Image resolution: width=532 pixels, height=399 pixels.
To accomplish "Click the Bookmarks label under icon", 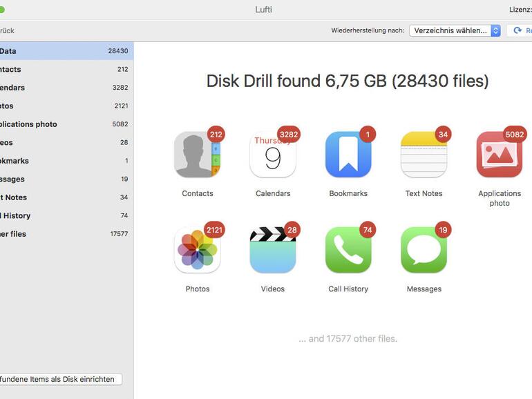I will pyautogui.click(x=348, y=193).
